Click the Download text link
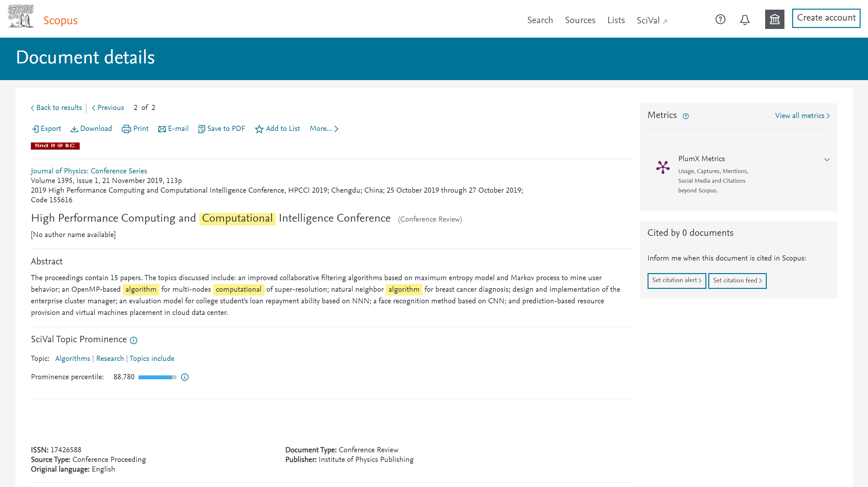868x487 pixels. point(96,128)
